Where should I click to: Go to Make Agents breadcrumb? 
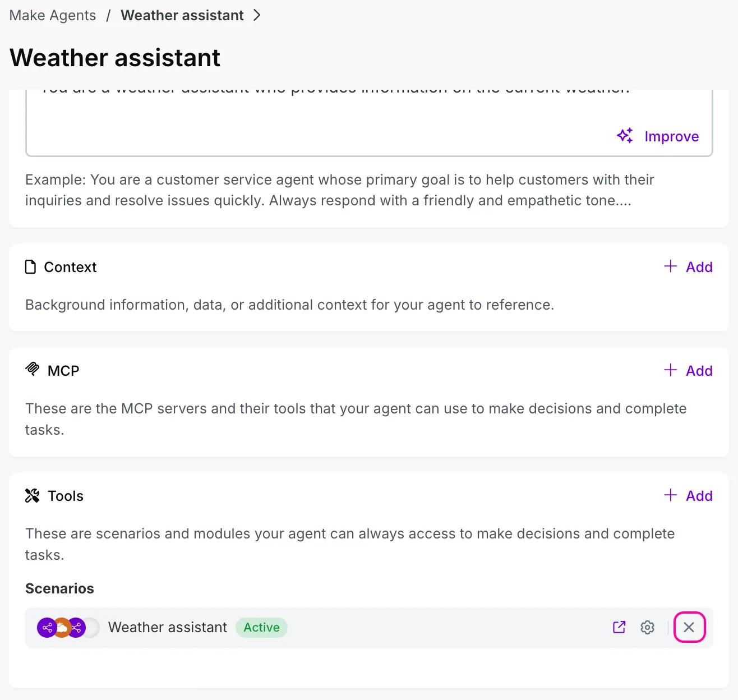(x=53, y=15)
